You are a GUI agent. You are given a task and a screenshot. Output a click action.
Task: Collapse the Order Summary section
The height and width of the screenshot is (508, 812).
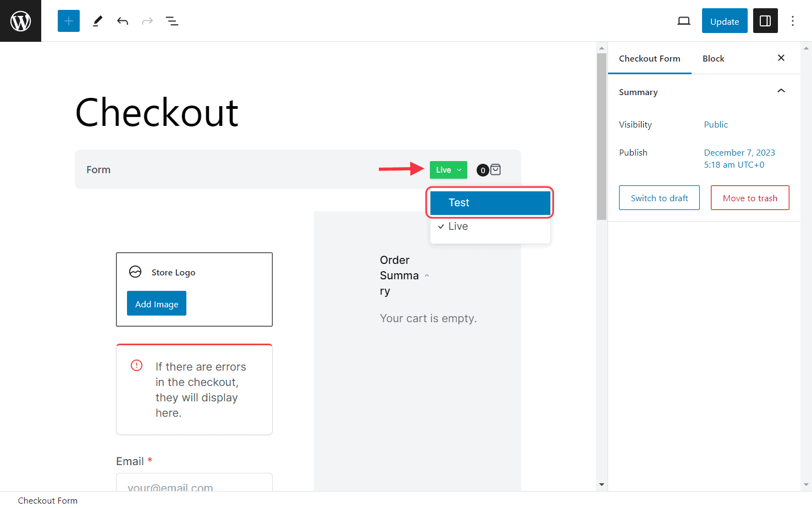click(x=427, y=275)
